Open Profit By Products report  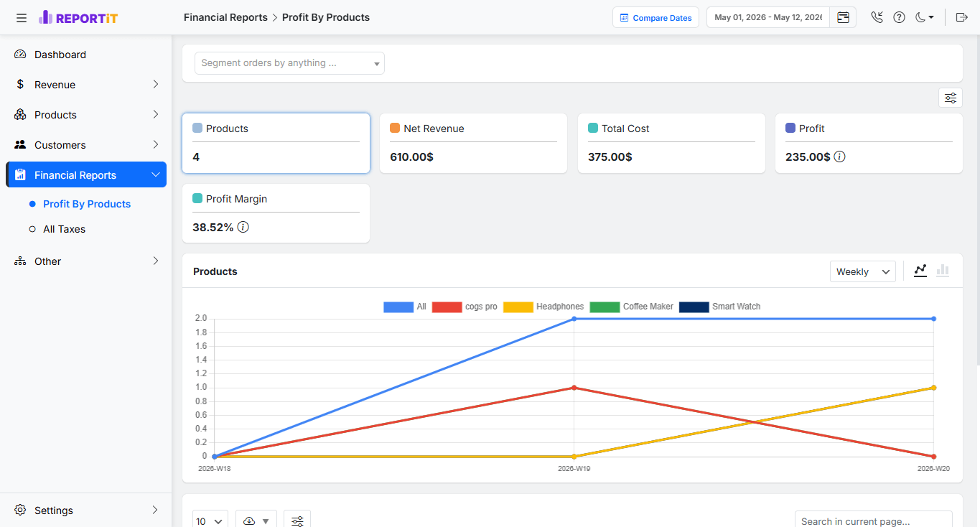coord(87,204)
